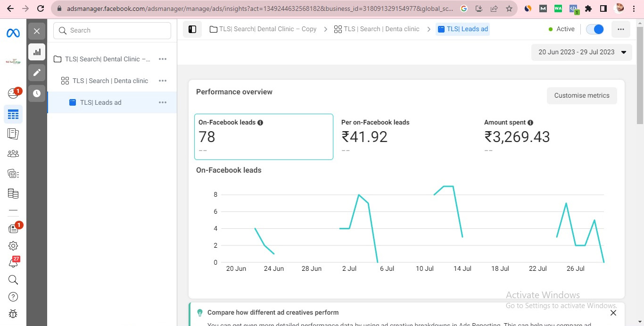The height and width of the screenshot is (326, 644).
Task: Open the help question mark icon
Action: [13, 297]
